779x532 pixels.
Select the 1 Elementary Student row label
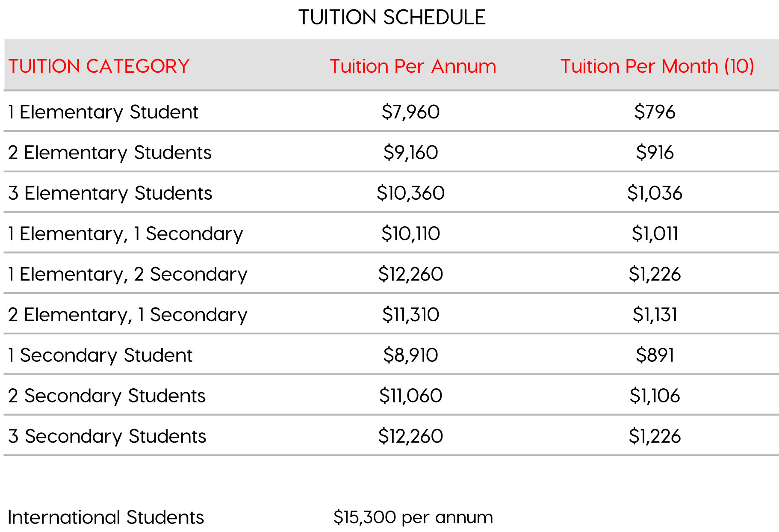pos(103,112)
